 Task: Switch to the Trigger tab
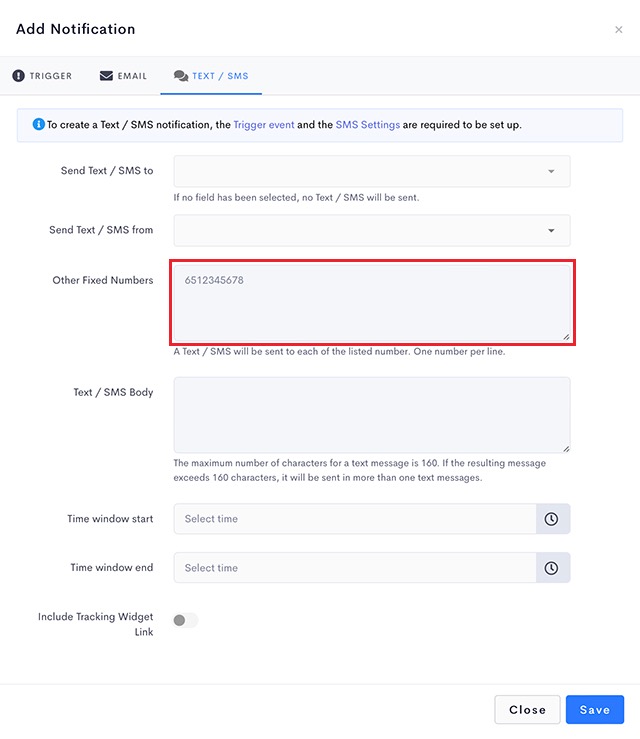click(42, 76)
